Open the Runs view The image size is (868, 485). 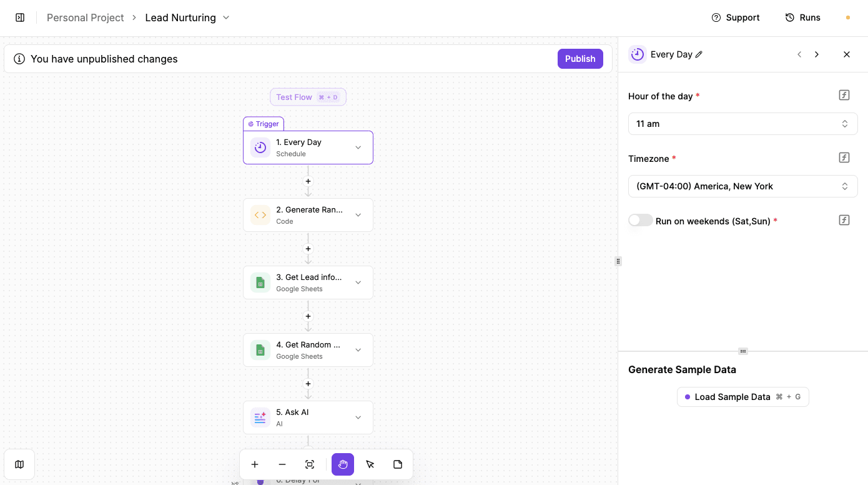tap(803, 17)
